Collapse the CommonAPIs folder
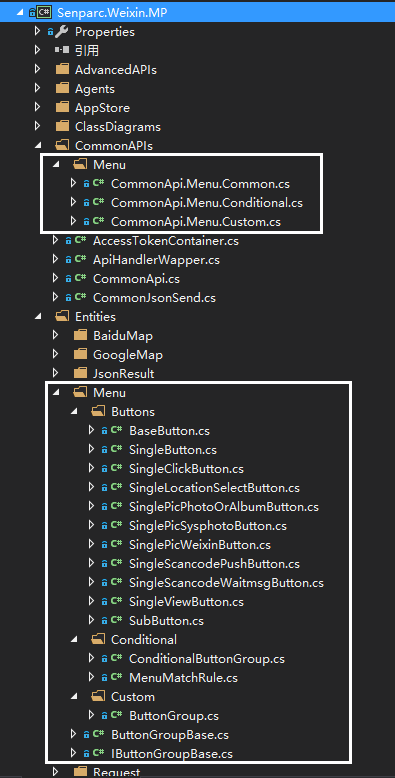The image size is (395, 778). pos(38,146)
